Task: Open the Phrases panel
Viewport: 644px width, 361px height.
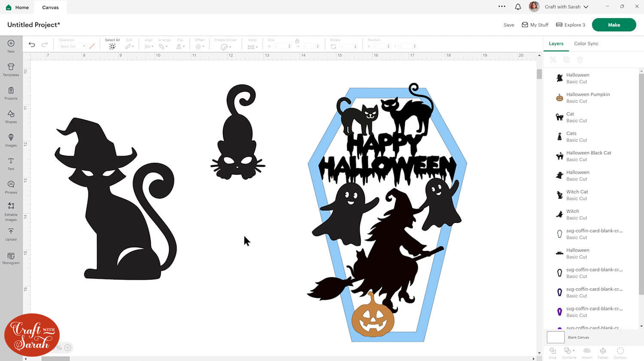Action: (11, 187)
